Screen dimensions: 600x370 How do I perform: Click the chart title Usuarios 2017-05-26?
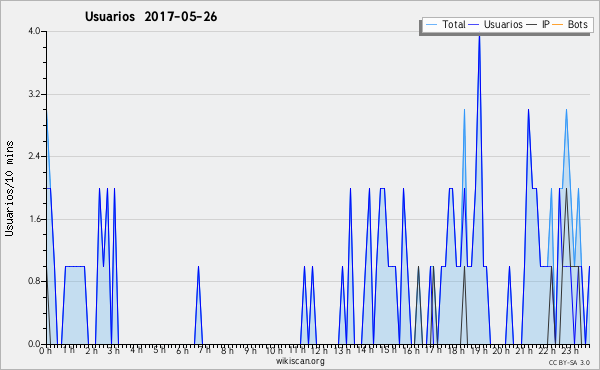point(151,16)
